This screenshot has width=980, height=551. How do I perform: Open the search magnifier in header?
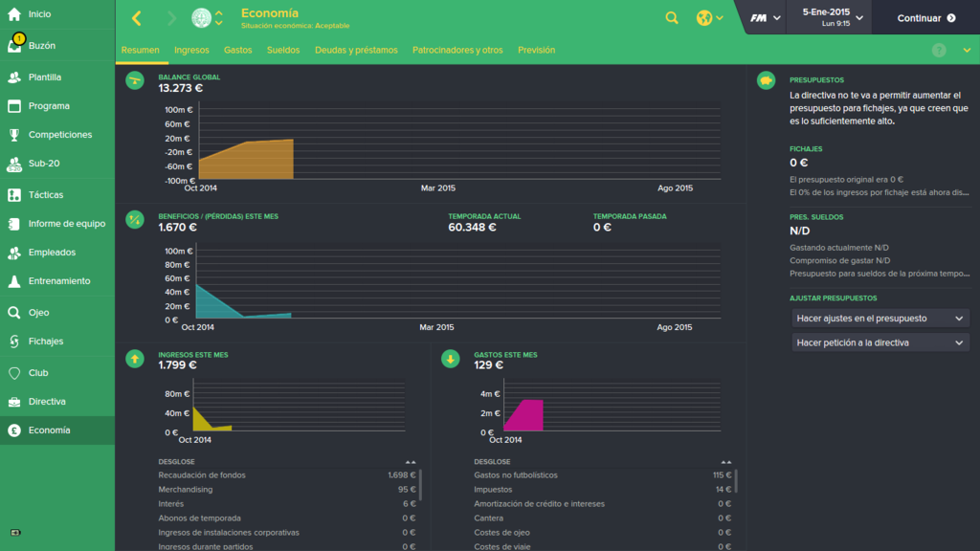coord(672,18)
